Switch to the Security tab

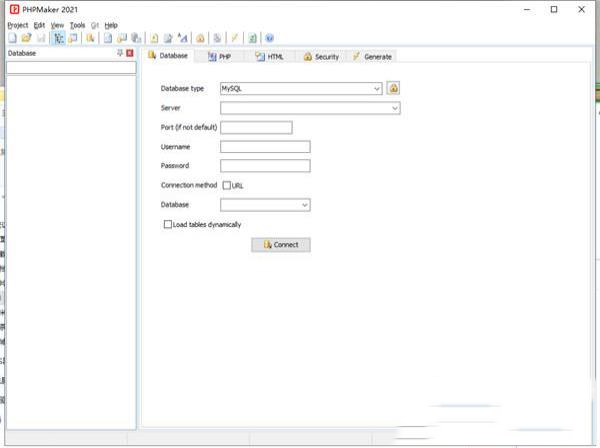tap(321, 57)
